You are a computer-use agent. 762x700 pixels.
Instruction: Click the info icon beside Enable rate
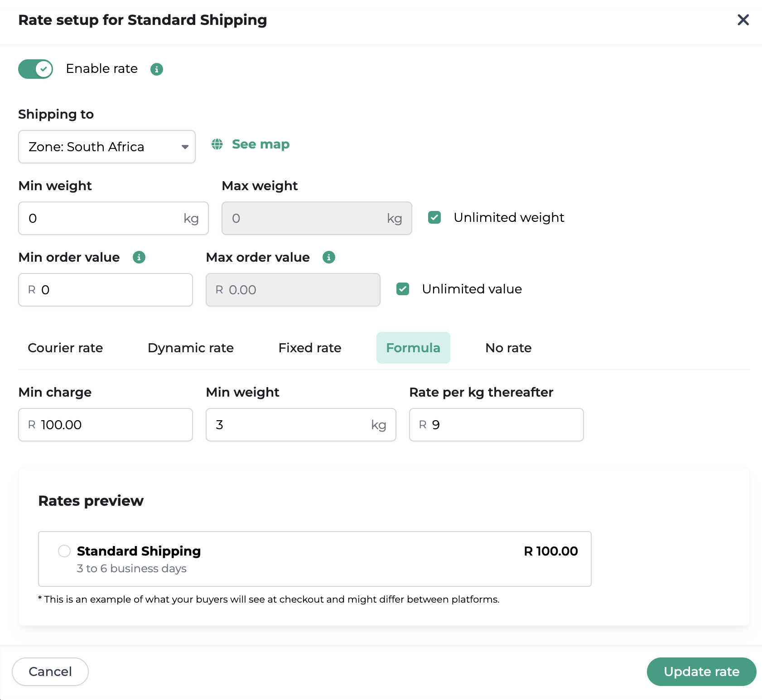point(157,69)
